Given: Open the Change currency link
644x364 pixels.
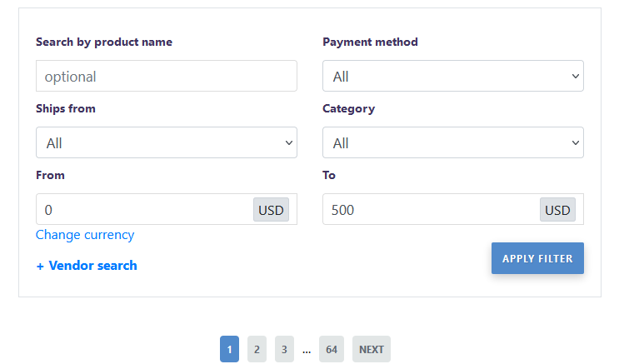Looking at the screenshot, I should [x=85, y=235].
